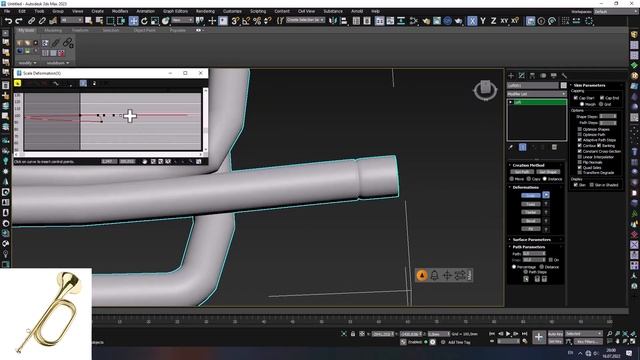Viewport: 640px width, 360px height.
Task: Toggle Cap End checkbox
Action: [602, 98]
